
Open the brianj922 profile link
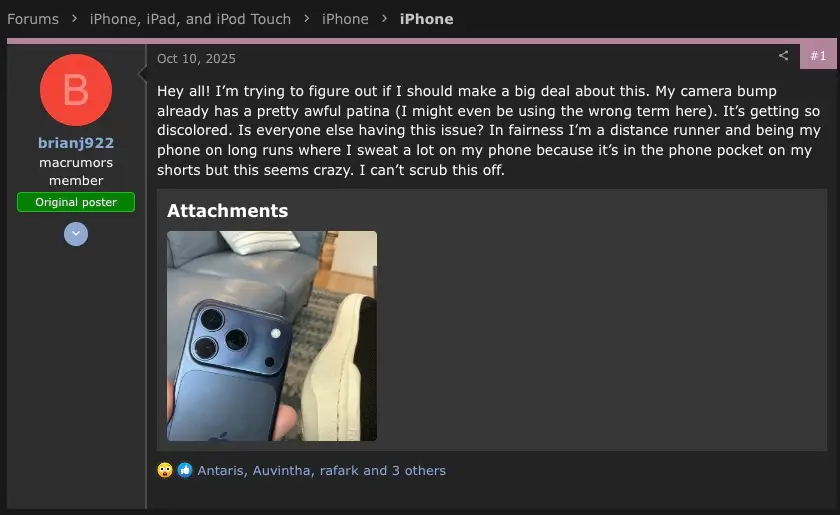point(76,143)
